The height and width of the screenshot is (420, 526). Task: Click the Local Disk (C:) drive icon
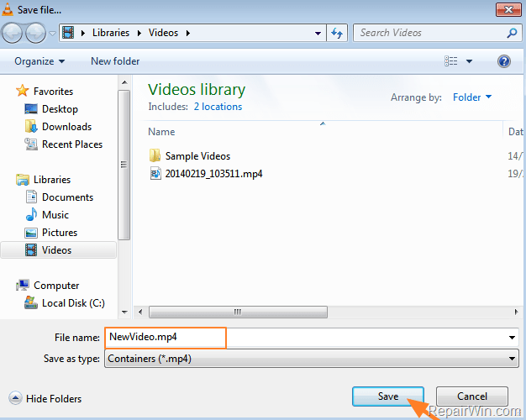31,302
